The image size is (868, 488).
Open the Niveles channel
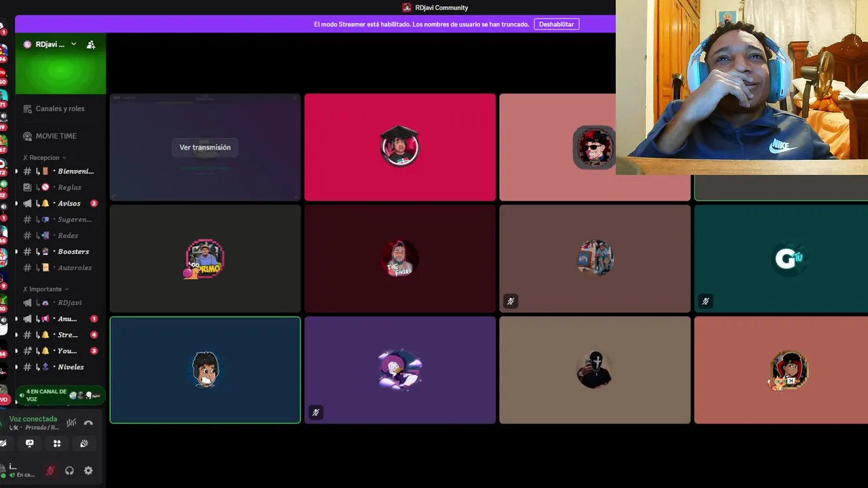coord(60,367)
